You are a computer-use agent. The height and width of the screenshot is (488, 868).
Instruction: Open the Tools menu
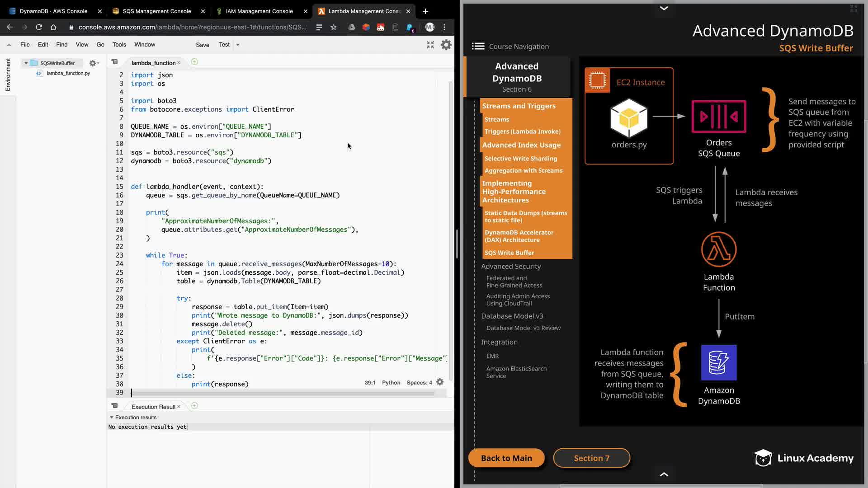119,45
